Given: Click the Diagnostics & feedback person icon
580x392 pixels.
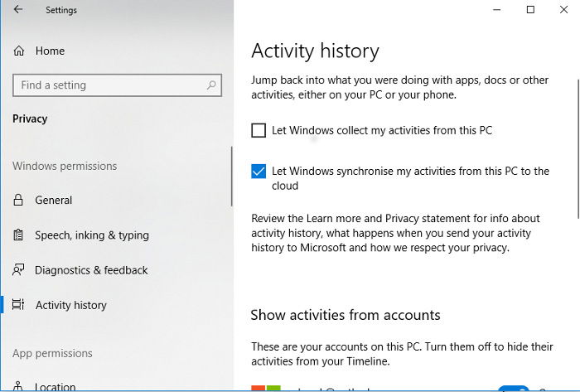Looking at the screenshot, I should 18,269.
